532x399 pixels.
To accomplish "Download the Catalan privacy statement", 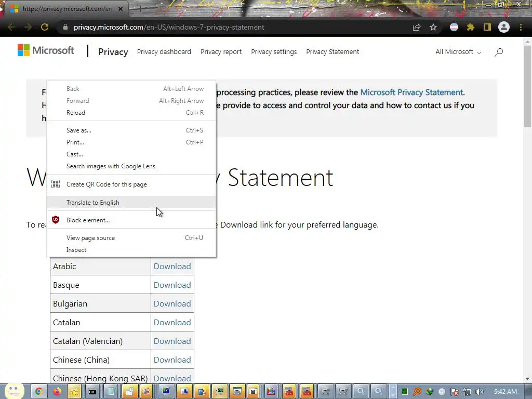I will [x=172, y=322].
